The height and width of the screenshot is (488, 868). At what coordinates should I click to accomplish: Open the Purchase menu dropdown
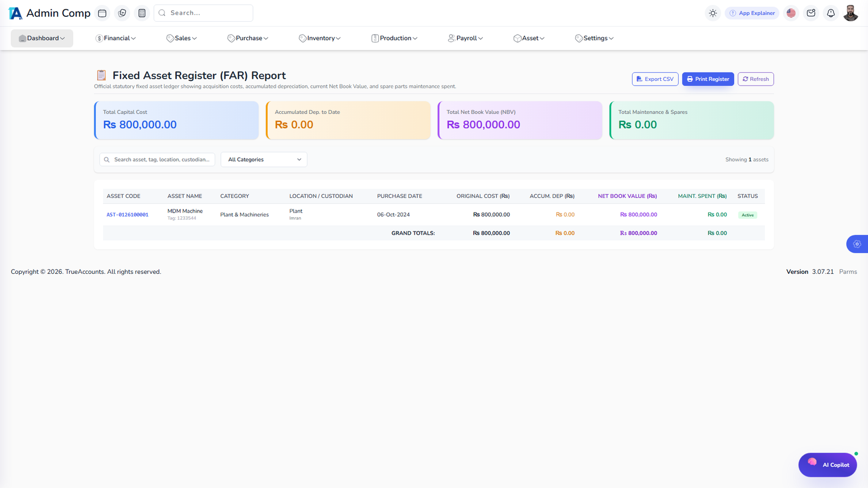pyautogui.click(x=248, y=38)
